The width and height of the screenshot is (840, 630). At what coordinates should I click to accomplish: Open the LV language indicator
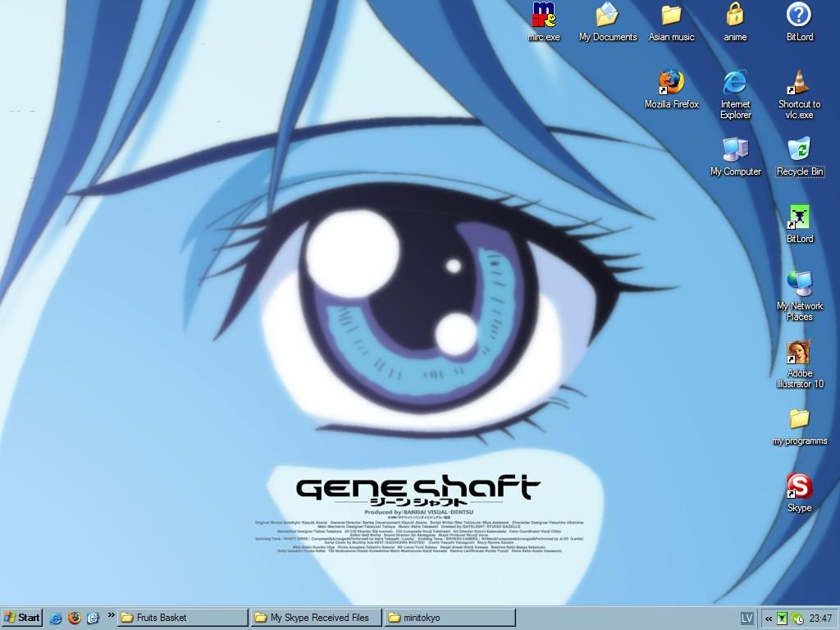pos(746,619)
